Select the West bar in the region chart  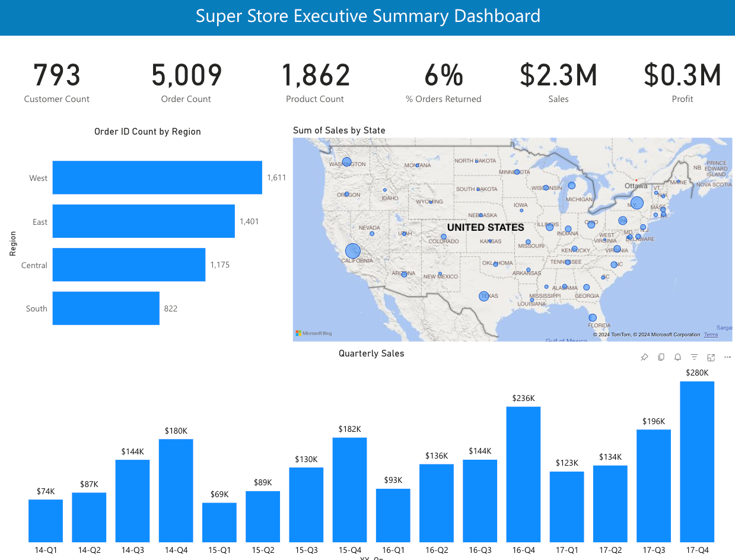click(157, 177)
